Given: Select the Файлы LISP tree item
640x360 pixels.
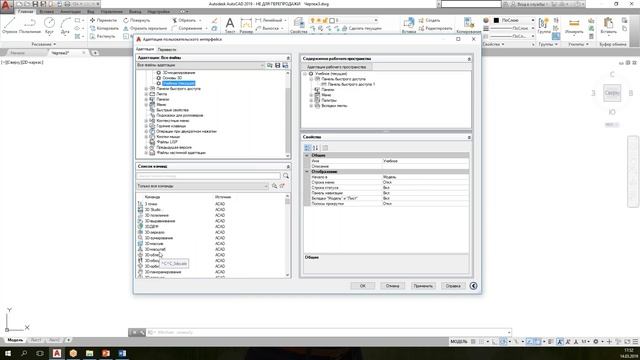Looking at the screenshot, I should (x=167, y=142).
